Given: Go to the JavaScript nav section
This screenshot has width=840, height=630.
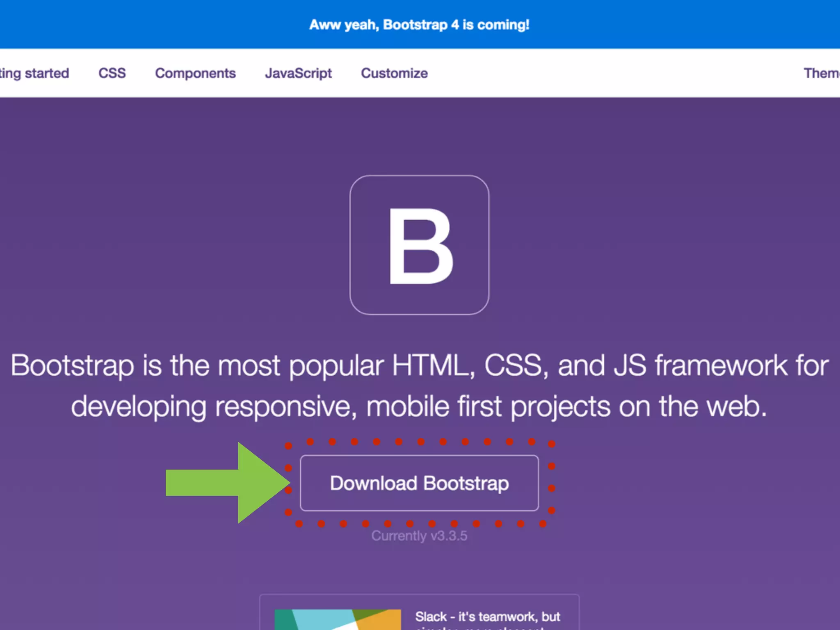Looking at the screenshot, I should 298,73.
